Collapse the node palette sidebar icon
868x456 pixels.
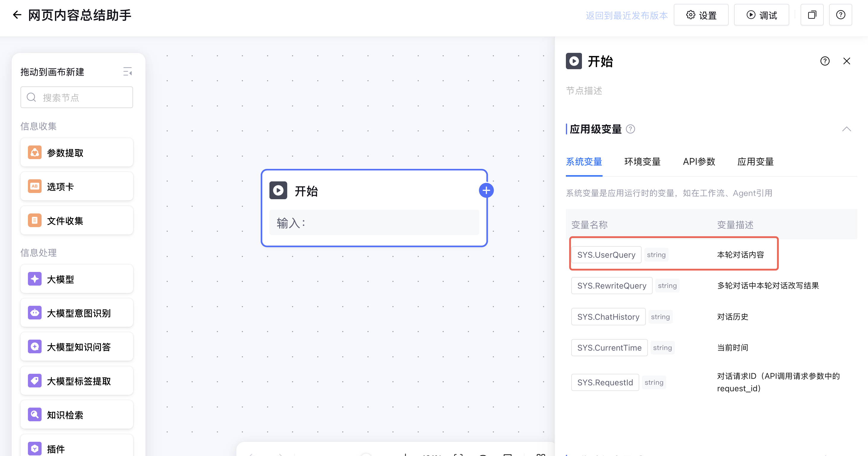point(127,71)
